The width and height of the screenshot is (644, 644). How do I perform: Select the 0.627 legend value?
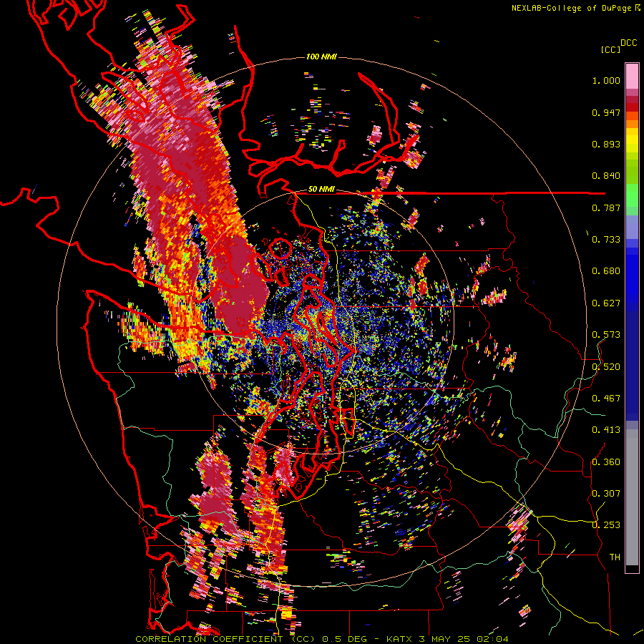[606, 303]
